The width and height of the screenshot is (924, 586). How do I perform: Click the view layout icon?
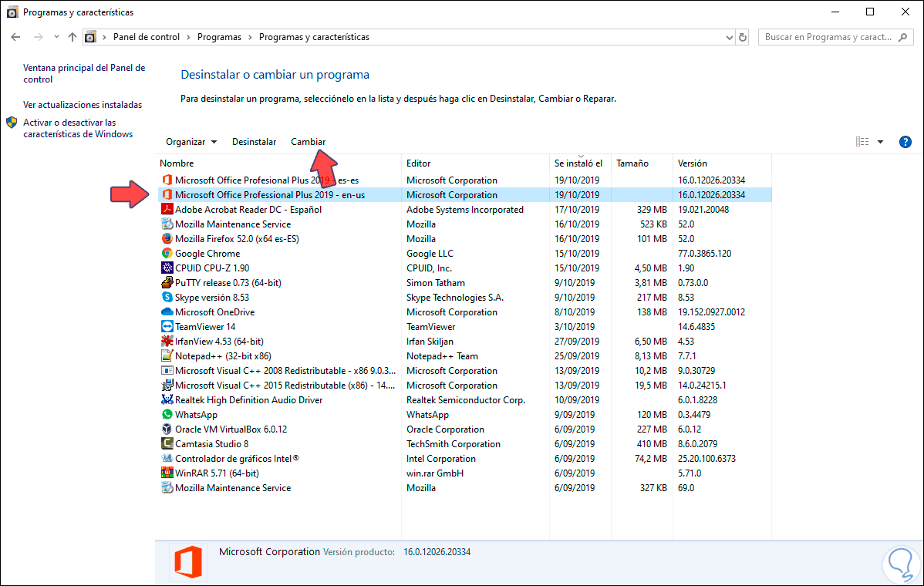[862, 142]
